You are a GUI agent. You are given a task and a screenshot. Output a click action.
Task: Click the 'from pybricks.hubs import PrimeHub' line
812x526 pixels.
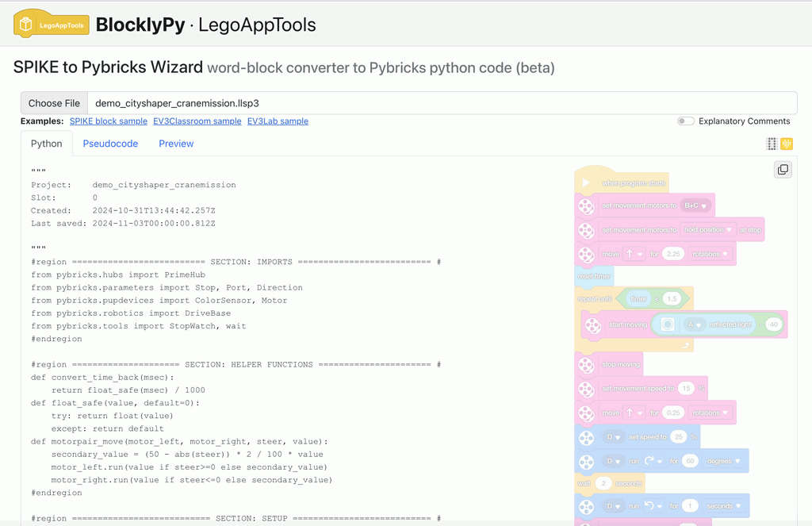(118, 275)
